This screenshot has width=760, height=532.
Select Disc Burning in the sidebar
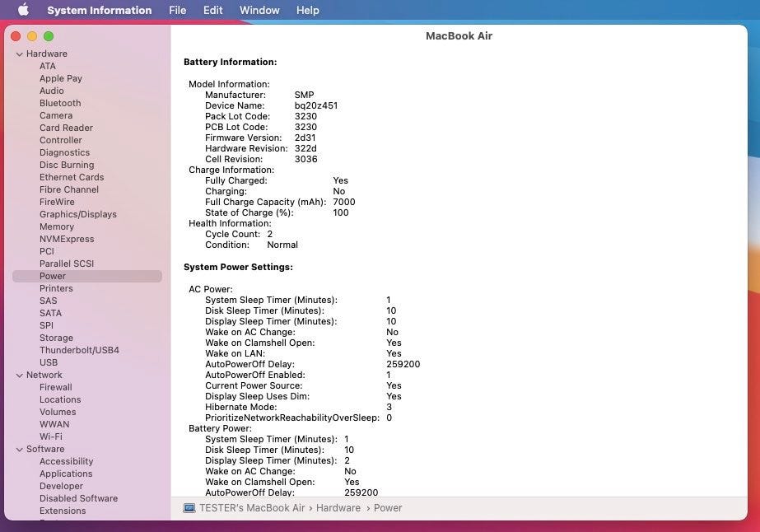[67, 165]
